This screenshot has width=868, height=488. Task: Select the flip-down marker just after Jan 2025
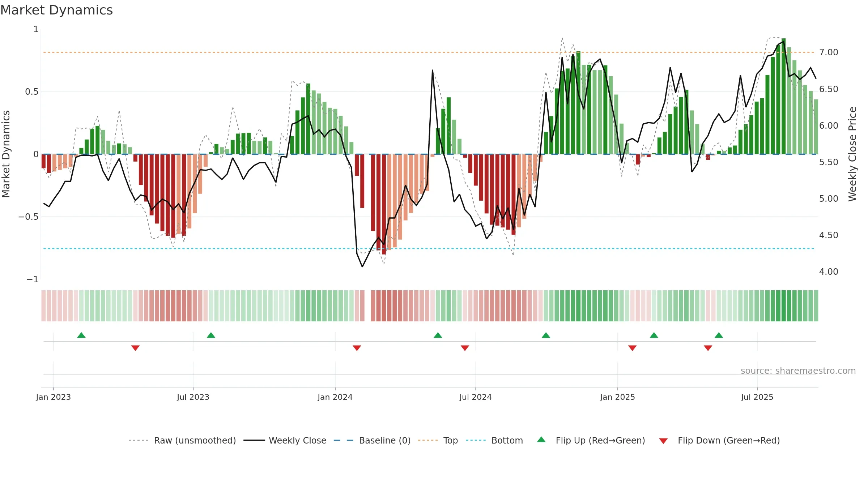[x=632, y=348]
